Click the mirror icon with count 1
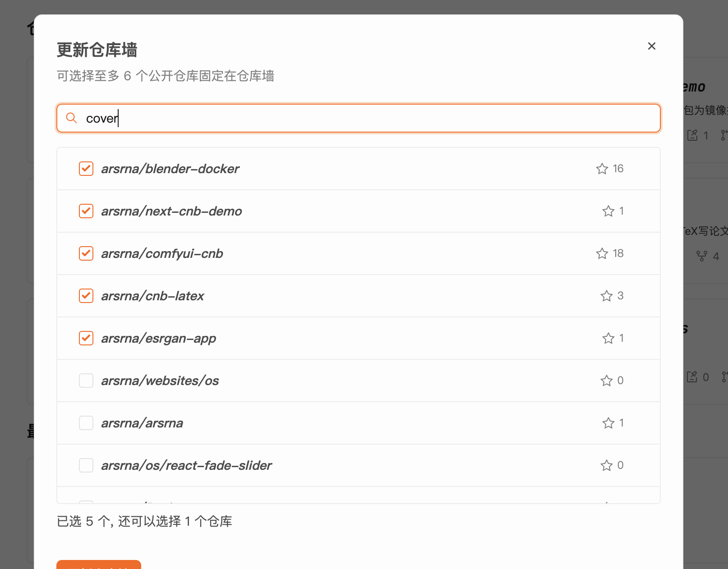728x569 pixels. pyautogui.click(x=693, y=135)
